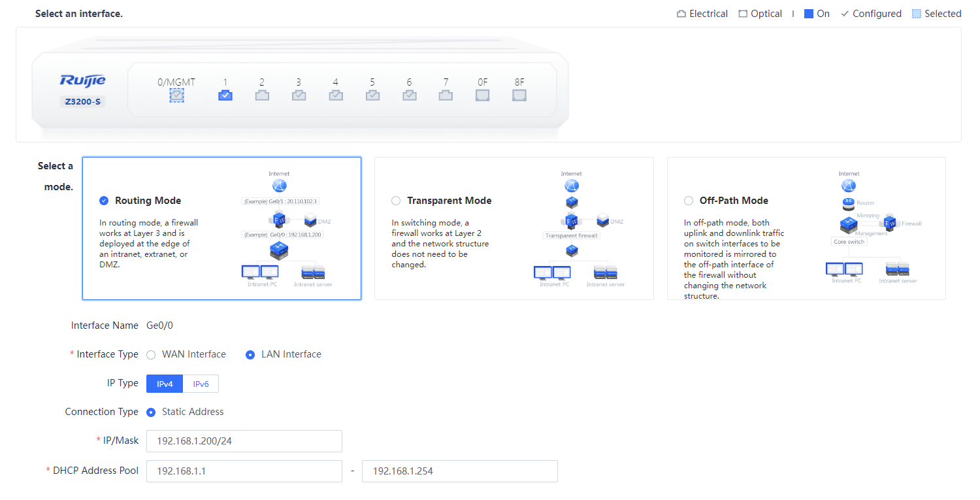Set interface type to LAN Interface

(x=250, y=354)
